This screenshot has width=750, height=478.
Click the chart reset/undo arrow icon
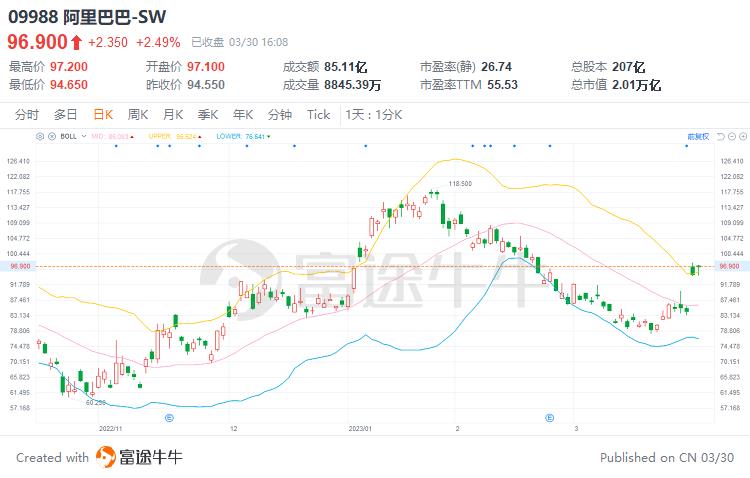(x=721, y=137)
